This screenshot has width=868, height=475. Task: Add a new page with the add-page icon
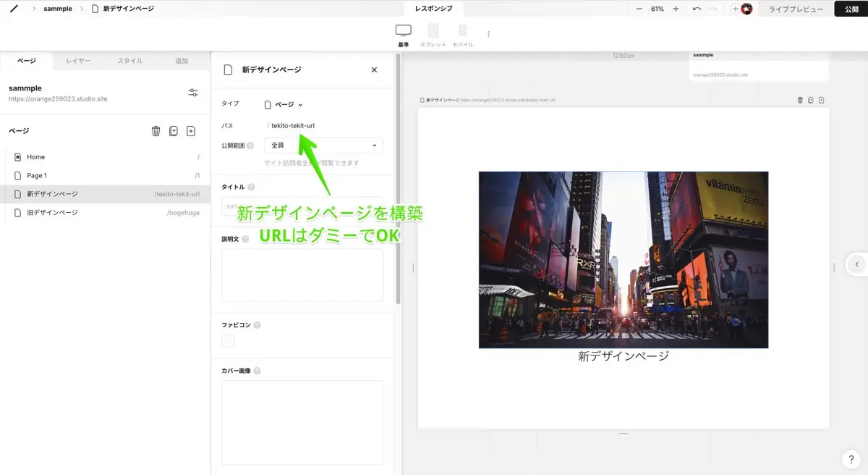[191, 131]
